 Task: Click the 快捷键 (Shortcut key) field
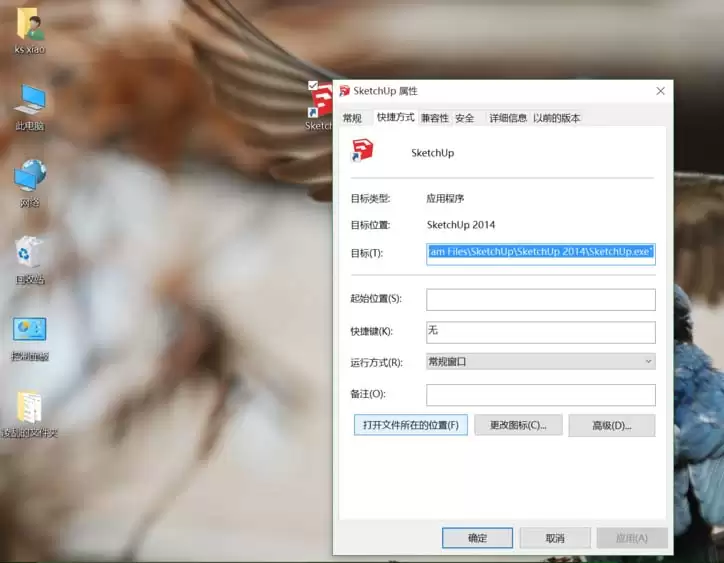coord(540,331)
